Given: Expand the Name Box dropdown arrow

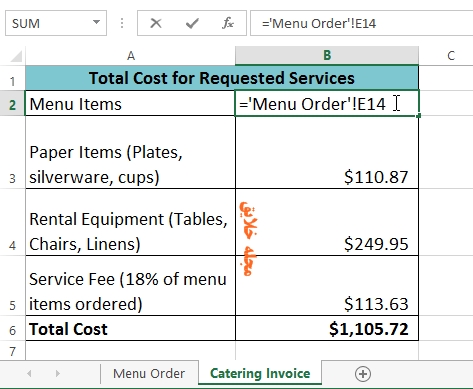Looking at the screenshot, I should [96, 23].
